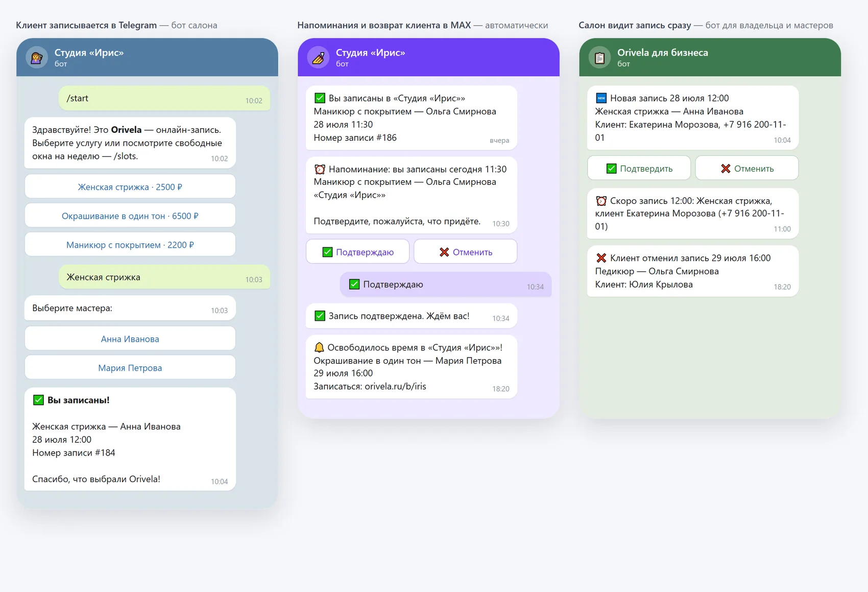Click «Окрашивание в один тон — Мария Петрова» line

tap(407, 361)
